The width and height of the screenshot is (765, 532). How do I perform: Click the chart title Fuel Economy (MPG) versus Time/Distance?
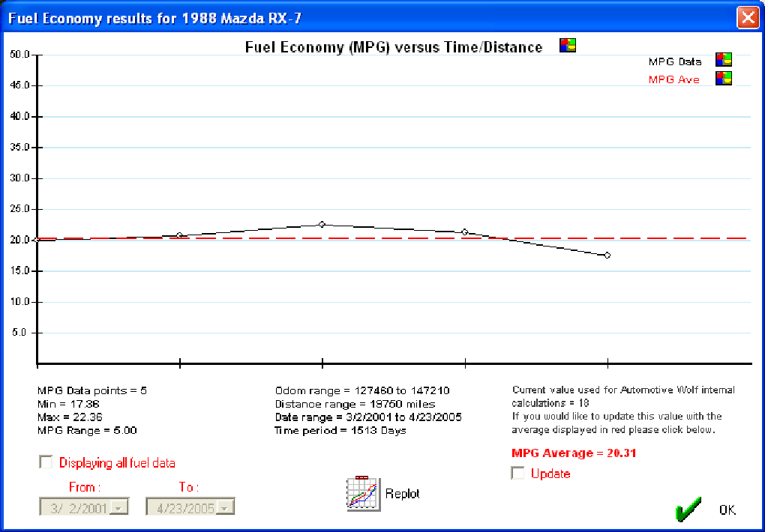point(393,47)
